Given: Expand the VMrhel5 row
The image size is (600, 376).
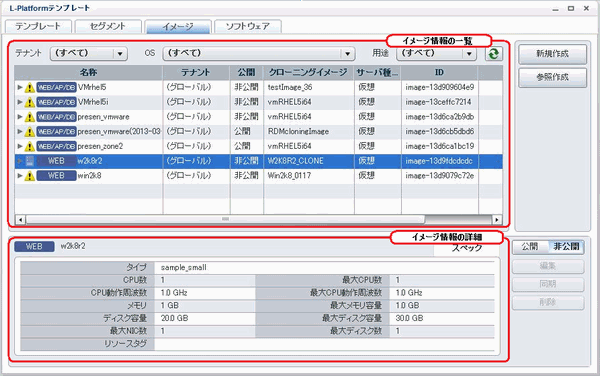Looking at the screenshot, I should tap(20, 88).
